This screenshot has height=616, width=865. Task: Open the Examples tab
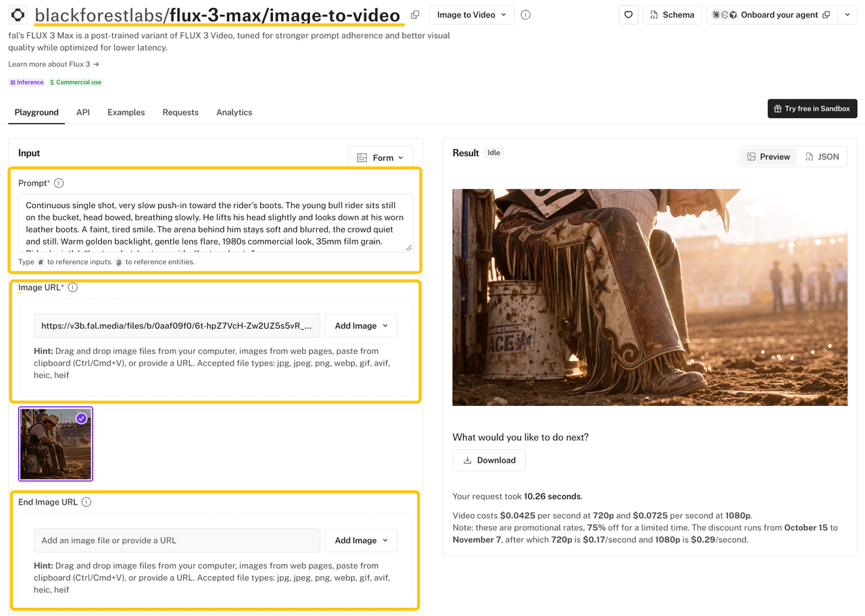(126, 112)
